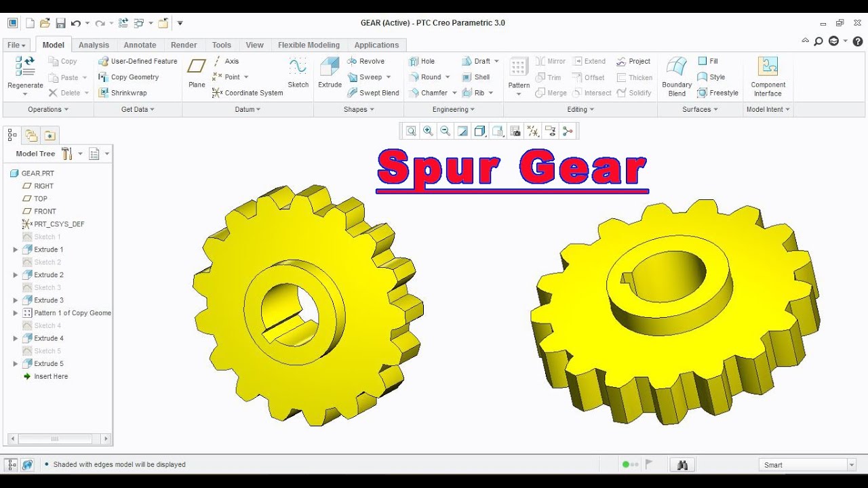The height and width of the screenshot is (488, 868).
Task: Click the Freestyle tool
Action: pos(717,93)
